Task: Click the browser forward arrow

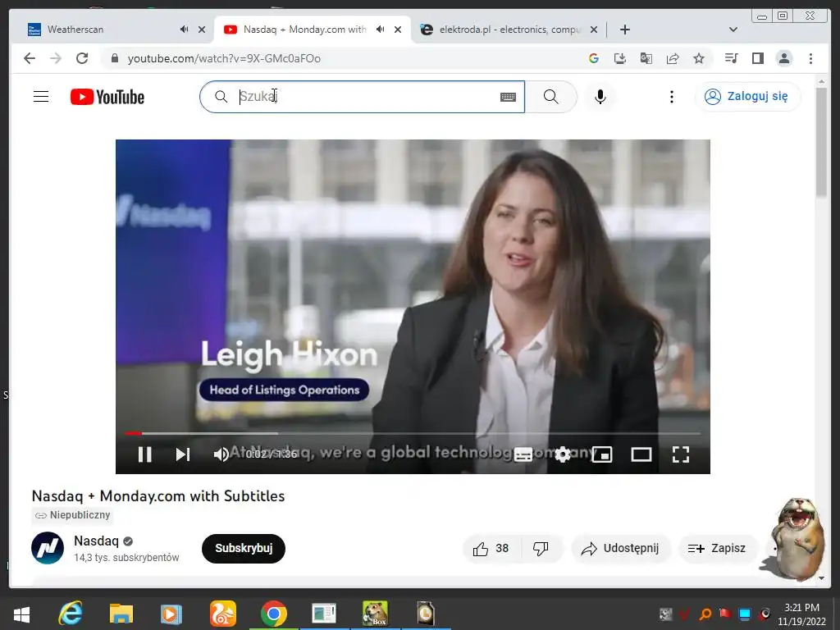Action: click(x=56, y=58)
